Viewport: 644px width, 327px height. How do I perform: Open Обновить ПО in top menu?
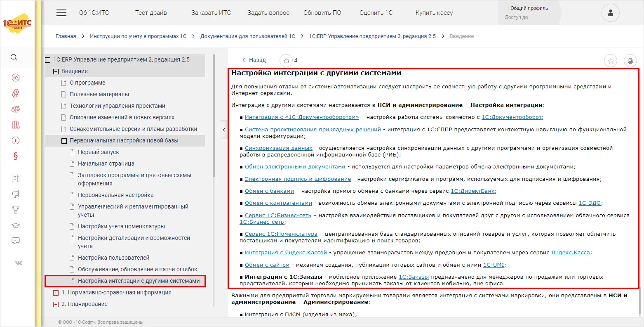(x=322, y=13)
